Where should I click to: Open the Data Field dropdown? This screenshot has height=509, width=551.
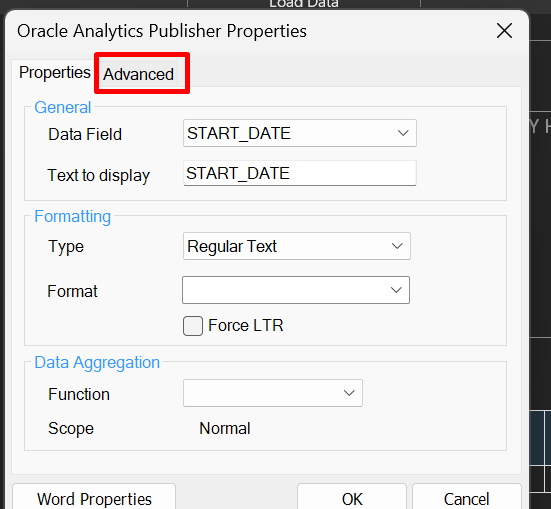300,133
